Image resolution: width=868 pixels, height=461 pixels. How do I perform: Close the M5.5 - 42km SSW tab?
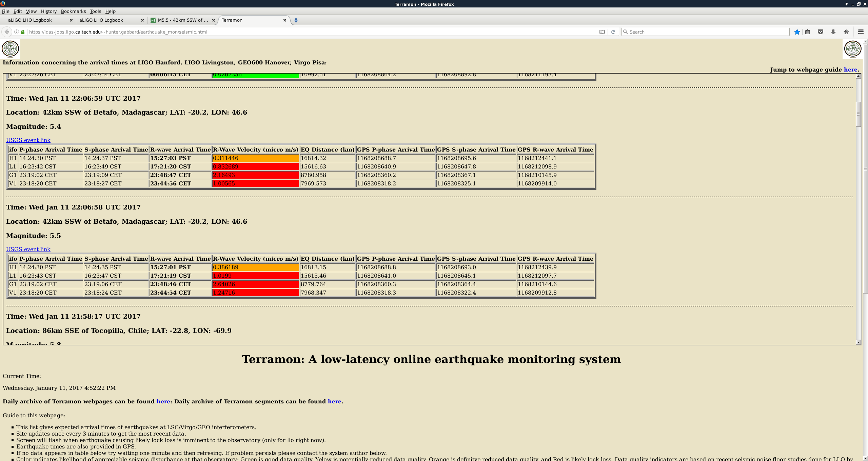[x=214, y=20]
